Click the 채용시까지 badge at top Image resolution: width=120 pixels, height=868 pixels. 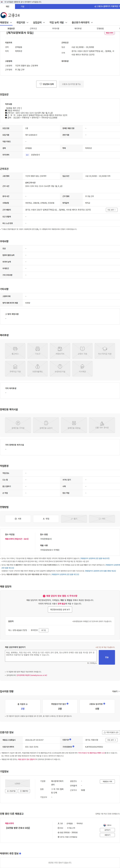(x=109, y=33)
